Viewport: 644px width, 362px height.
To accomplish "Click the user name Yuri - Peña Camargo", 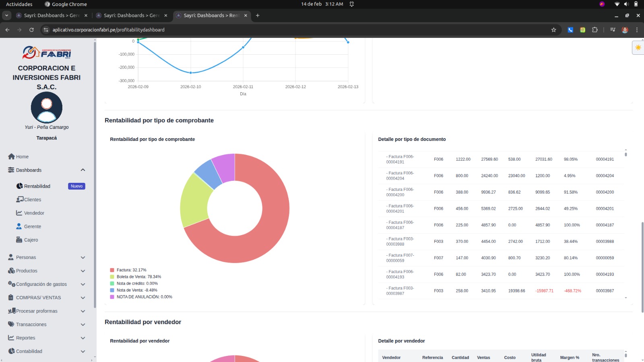I will coord(47,127).
